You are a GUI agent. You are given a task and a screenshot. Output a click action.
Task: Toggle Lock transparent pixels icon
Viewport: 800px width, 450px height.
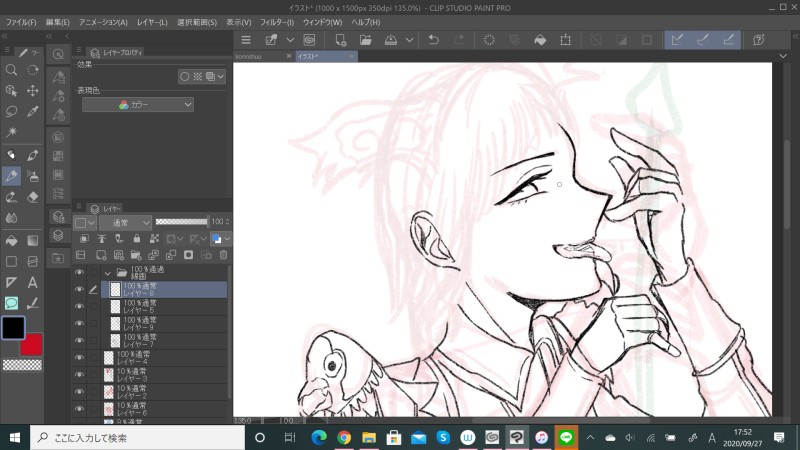click(x=154, y=238)
